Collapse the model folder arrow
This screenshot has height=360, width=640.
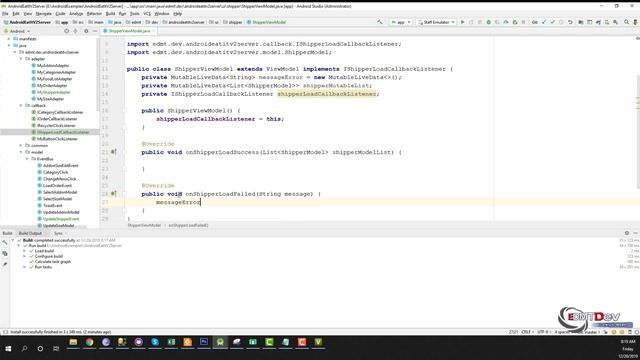tap(21, 152)
